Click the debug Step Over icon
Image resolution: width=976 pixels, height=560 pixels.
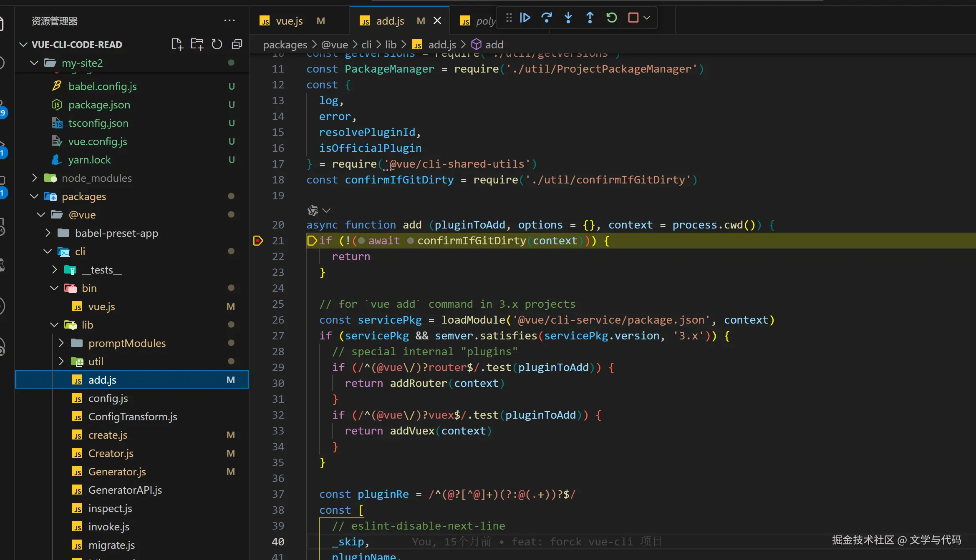click(x=547, y=18)
